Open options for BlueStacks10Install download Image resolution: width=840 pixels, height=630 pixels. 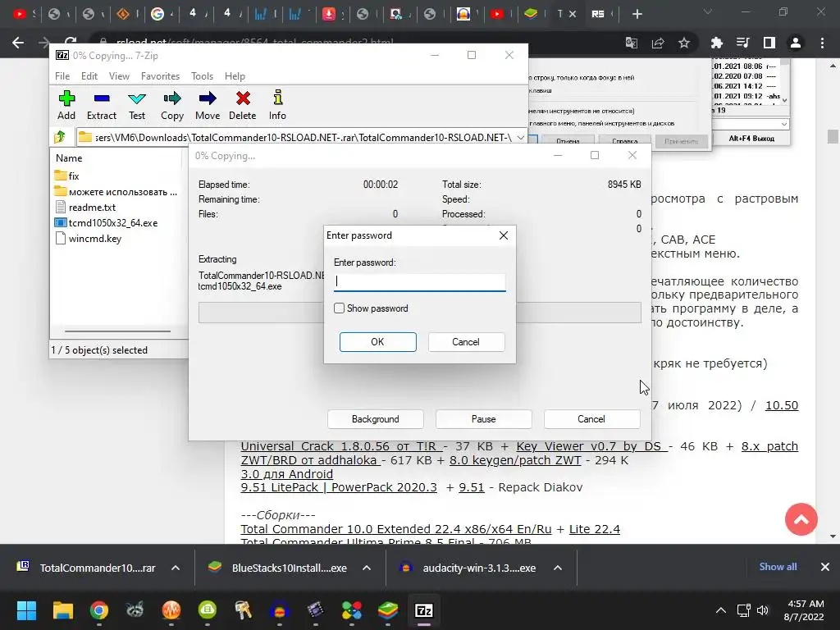(x=367, y=568)
